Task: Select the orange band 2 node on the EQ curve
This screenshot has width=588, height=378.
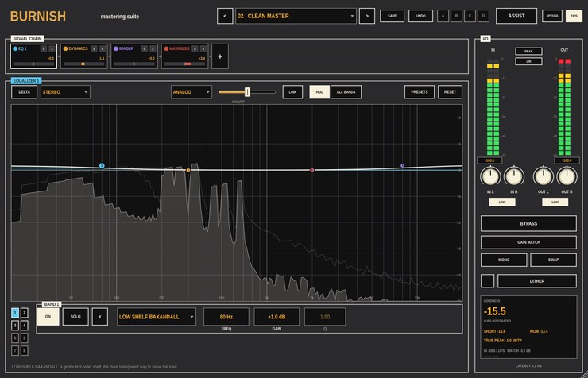Action: pyautogui.click(x=188, y=170)
